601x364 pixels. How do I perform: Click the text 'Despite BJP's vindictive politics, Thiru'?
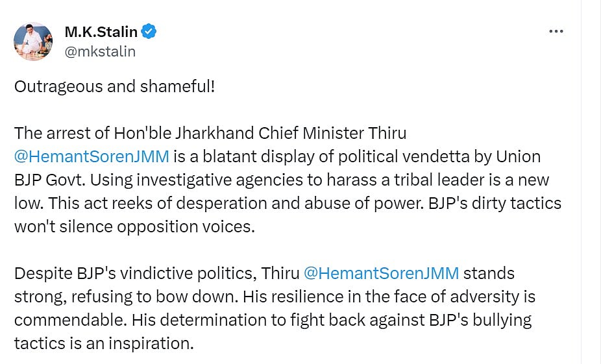coord(156,273)
